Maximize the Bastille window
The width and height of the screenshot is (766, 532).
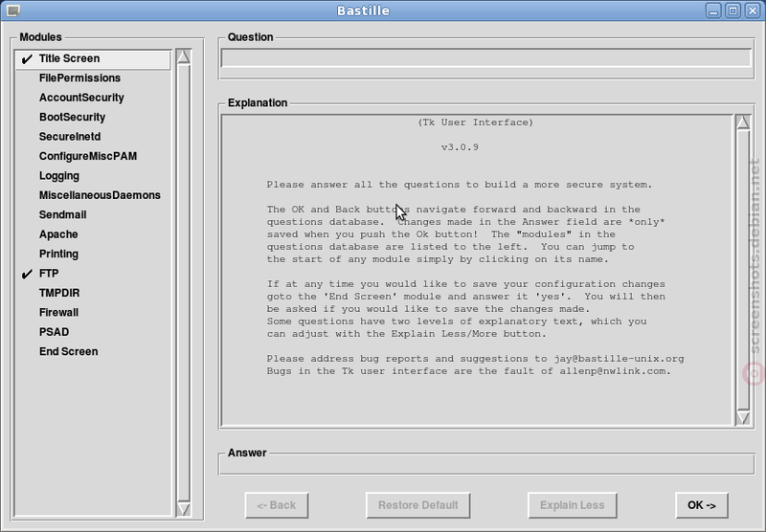pyautogui.click(x=732, y=11)
